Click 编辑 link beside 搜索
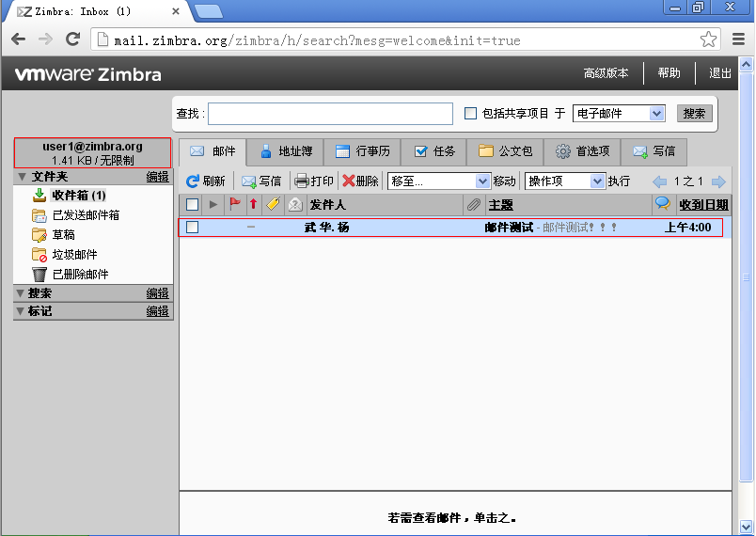The image size is (756, 536). [x=158, y=293]
